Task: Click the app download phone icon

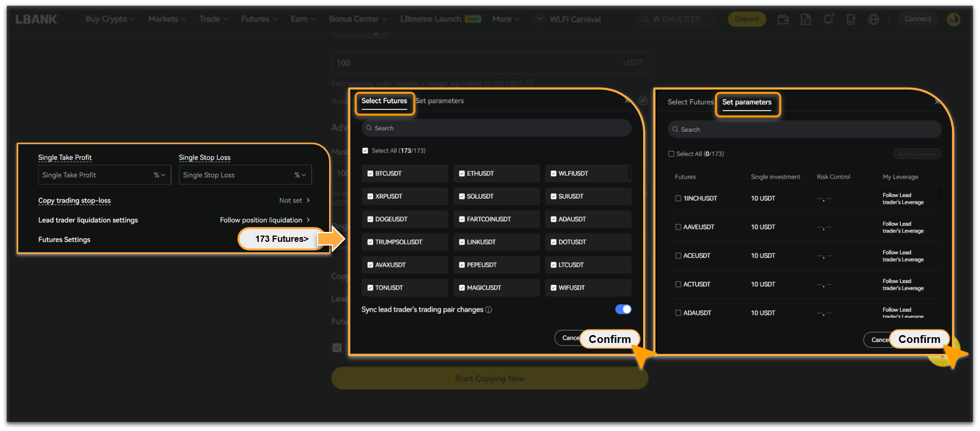Action: pos(851,19)
